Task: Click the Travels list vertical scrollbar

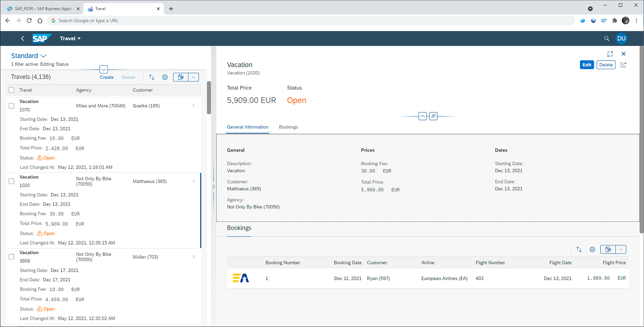Action: point(209,98)
